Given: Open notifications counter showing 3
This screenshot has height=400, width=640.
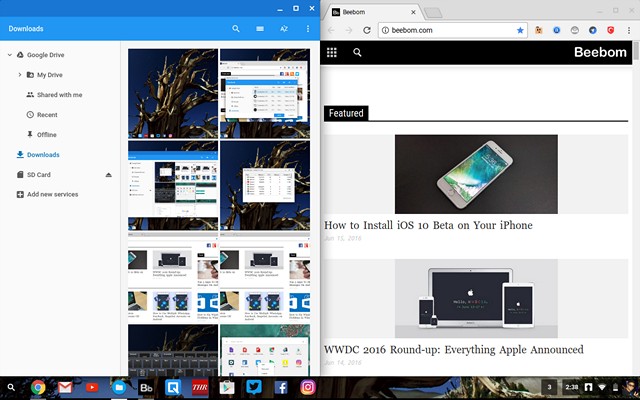Looking at the screenshot, I should [549, 387].
